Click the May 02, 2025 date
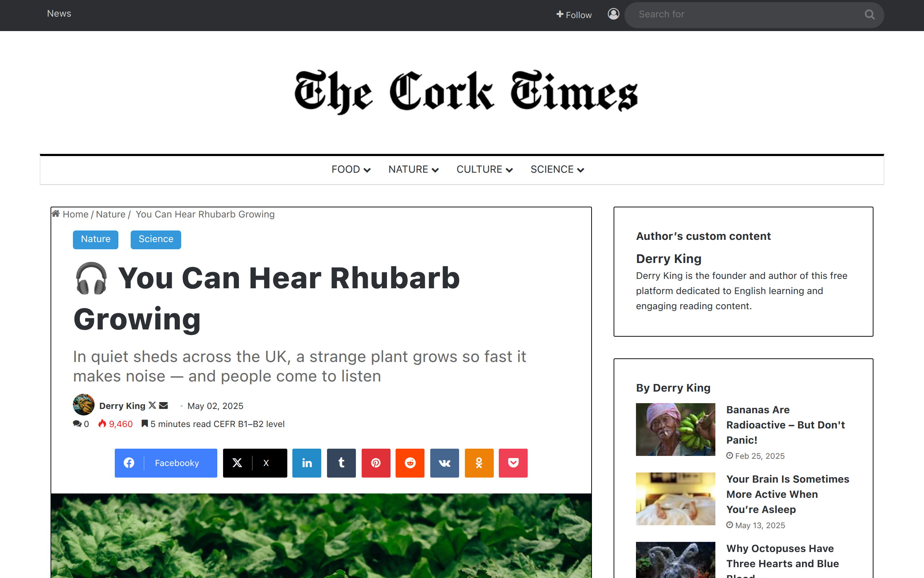Image resolution: width=924 pixels, height=578 pixels. pos(215,406)
